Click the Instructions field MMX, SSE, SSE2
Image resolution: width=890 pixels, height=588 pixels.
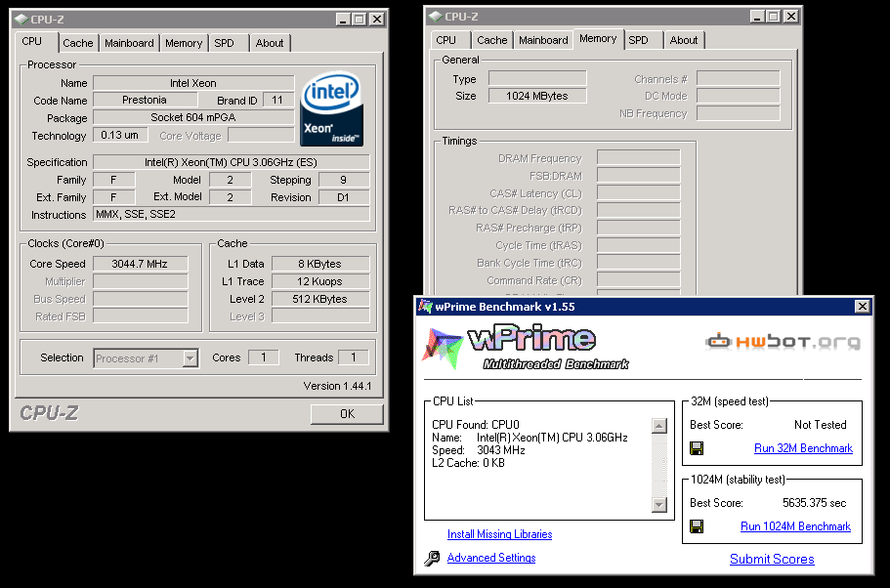pos(231,214)
